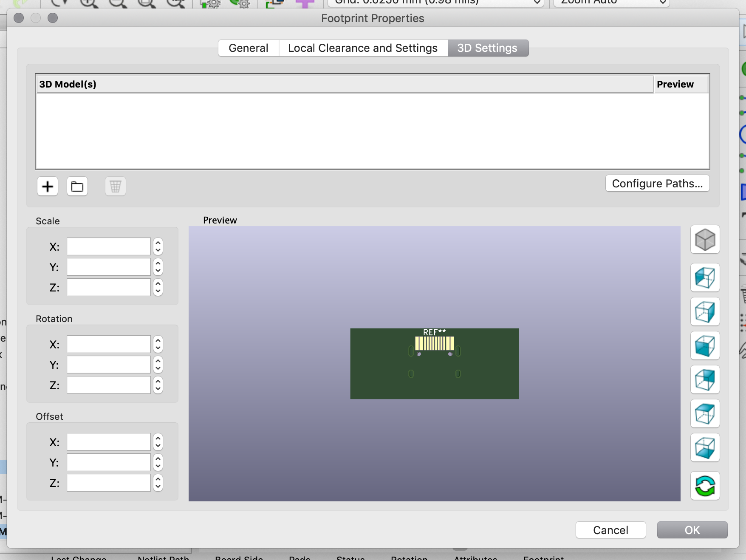Screen dimensions: 746x560
Task: Click the footprint board in 3D preview
Action: click(434, 374)
